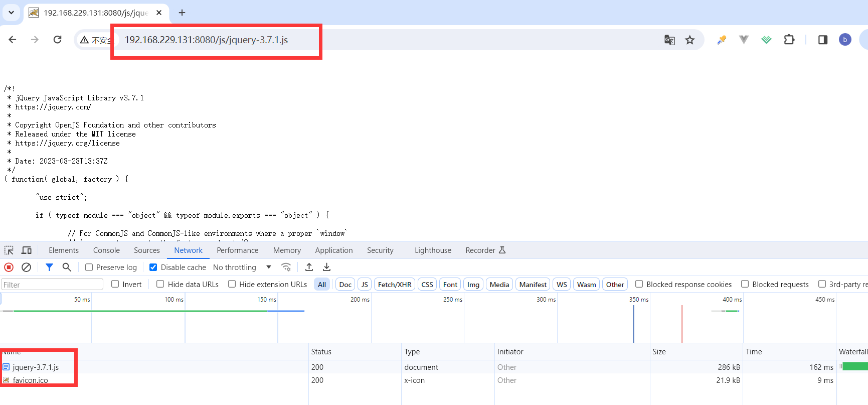Open the profile avatar labeled b

(845, 40)
